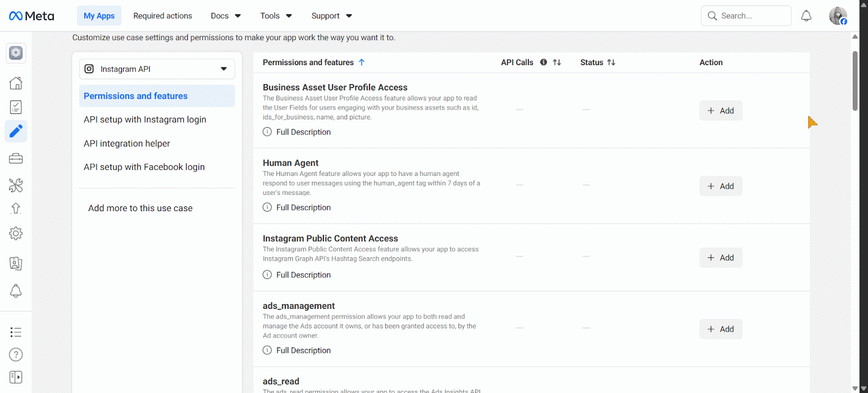Image resolution: width=868 pixels, height=393 pixels.
Task: Sort by Status column arrows
Action: point(611,62)
